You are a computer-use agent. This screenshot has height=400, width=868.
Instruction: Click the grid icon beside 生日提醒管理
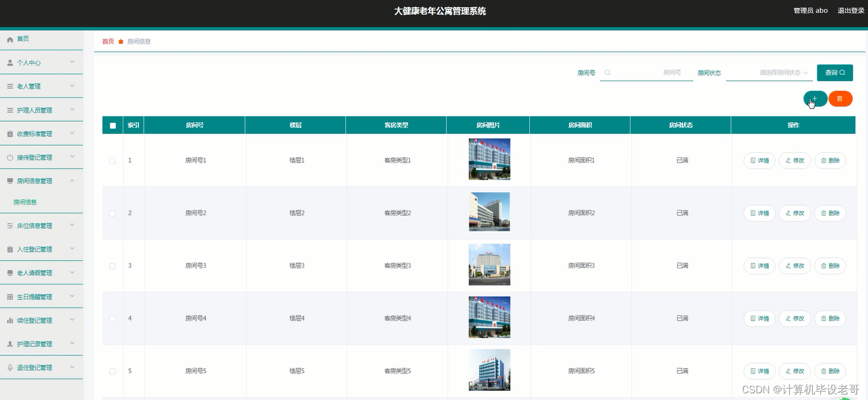(x=9, y=296)
